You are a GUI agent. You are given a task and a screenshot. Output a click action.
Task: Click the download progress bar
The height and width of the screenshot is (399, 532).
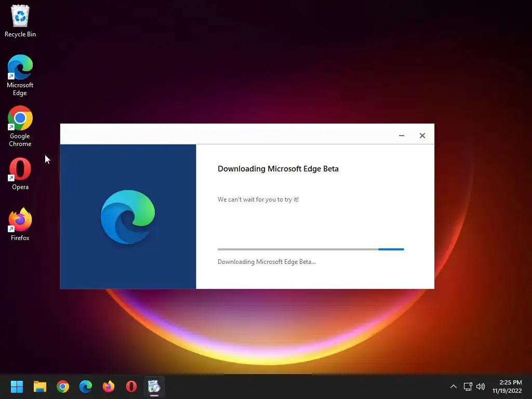(311, 249)
